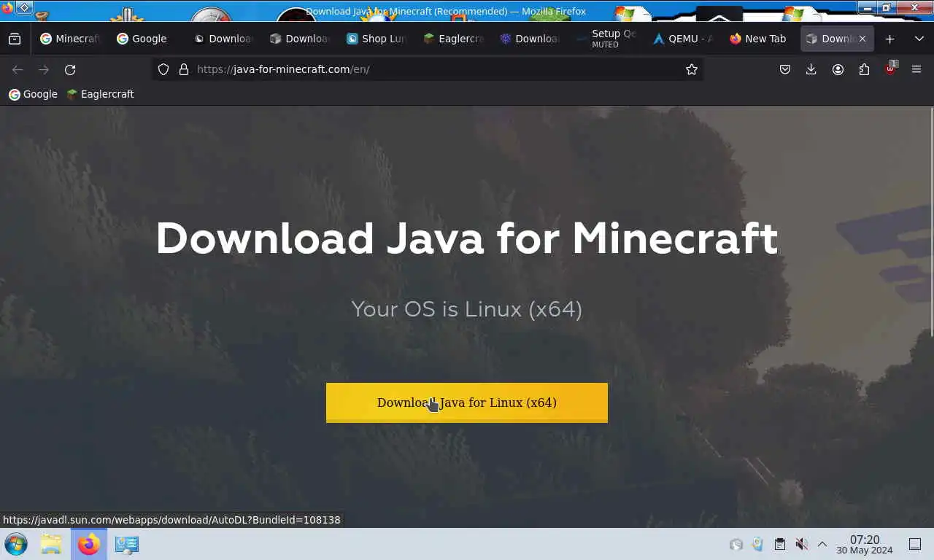Toggle the muted volume tray icon
934x560 pixels.
(801, 544)
